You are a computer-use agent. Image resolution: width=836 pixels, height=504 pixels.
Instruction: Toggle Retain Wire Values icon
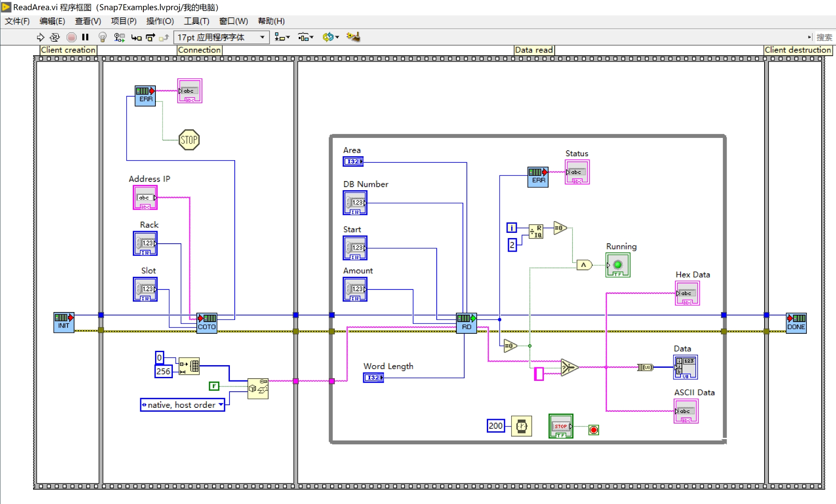point(119,37)
